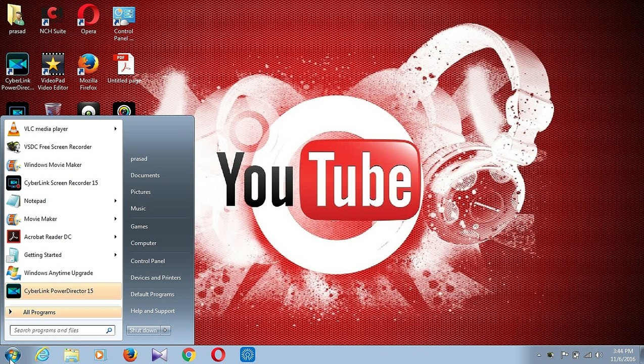Open CyberLink PowerDirector 15 in Start menu
The image size is (644, 364).
[63, 291]
